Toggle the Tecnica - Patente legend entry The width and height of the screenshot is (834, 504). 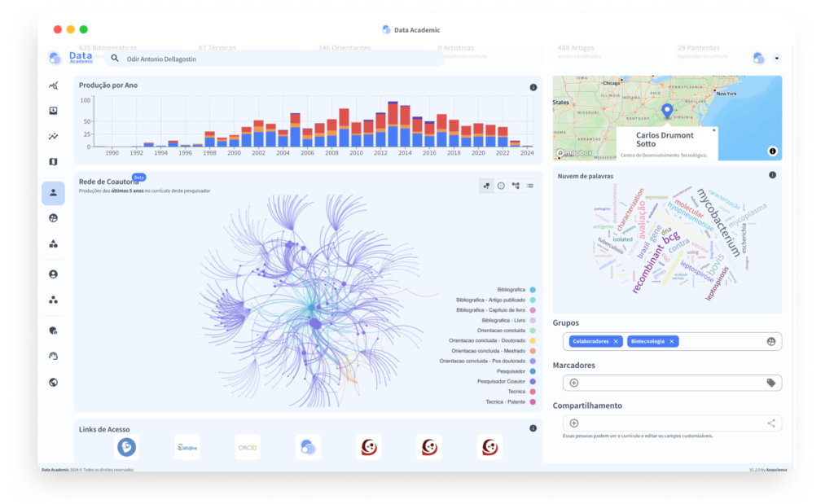510,402
